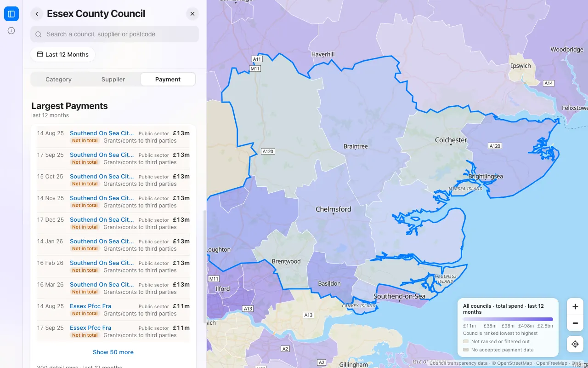Open the OpenFreeMap attribution link
The image size is (588, 368).
[552, 363]
